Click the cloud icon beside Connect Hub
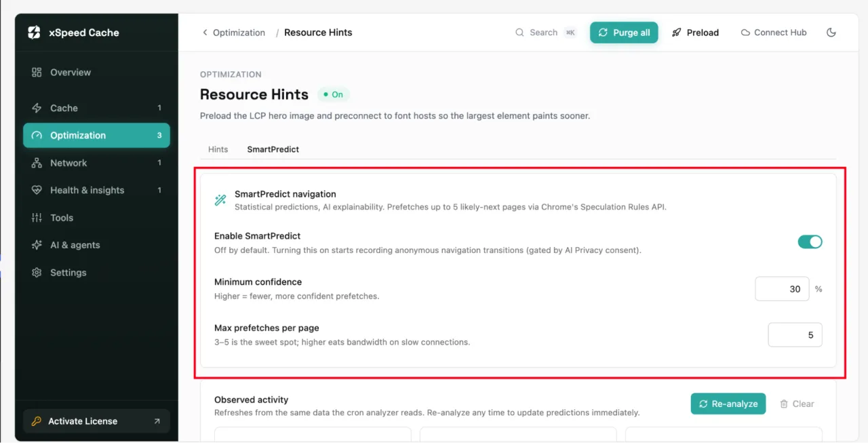 pyautogui.click(x=745, y=33)
